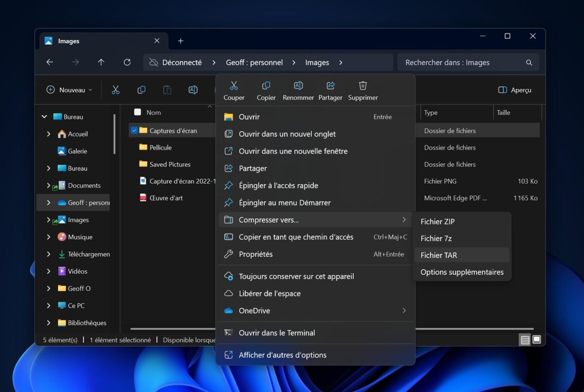Click toolbar paste clipboard icon
Viewport: 584px width, 392px height.
click(167, 90)
